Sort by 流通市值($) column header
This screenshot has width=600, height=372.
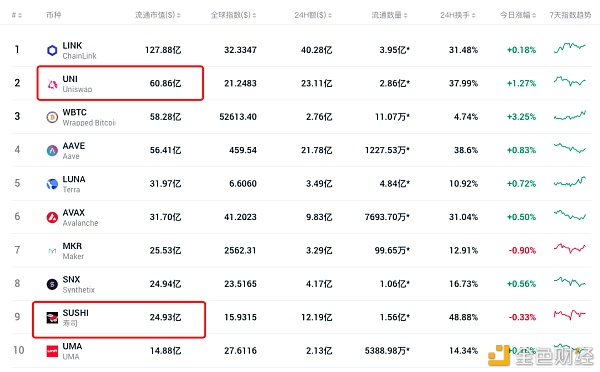(158, 15)
